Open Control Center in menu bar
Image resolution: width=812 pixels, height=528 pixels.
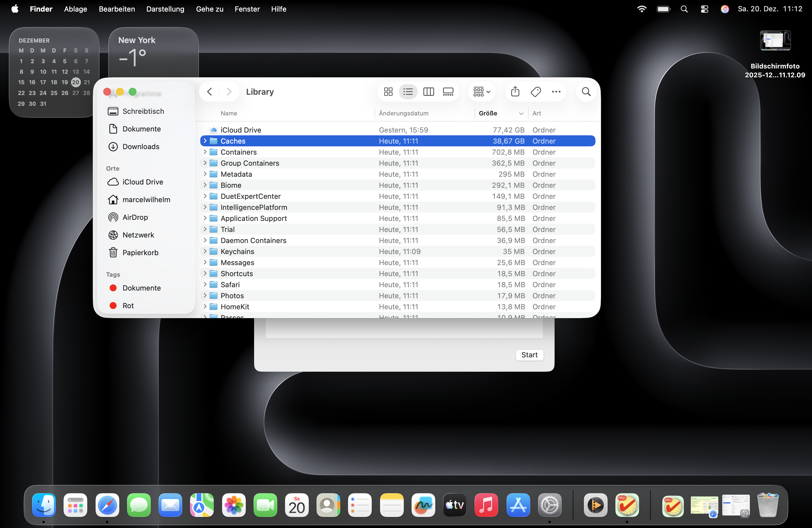704,9
